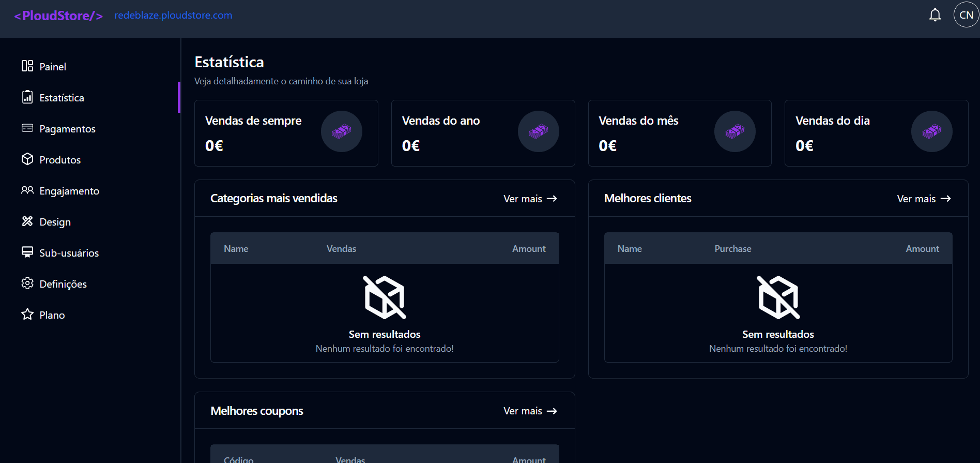Click the Sub-usuários icon

(x=27, y=252)
